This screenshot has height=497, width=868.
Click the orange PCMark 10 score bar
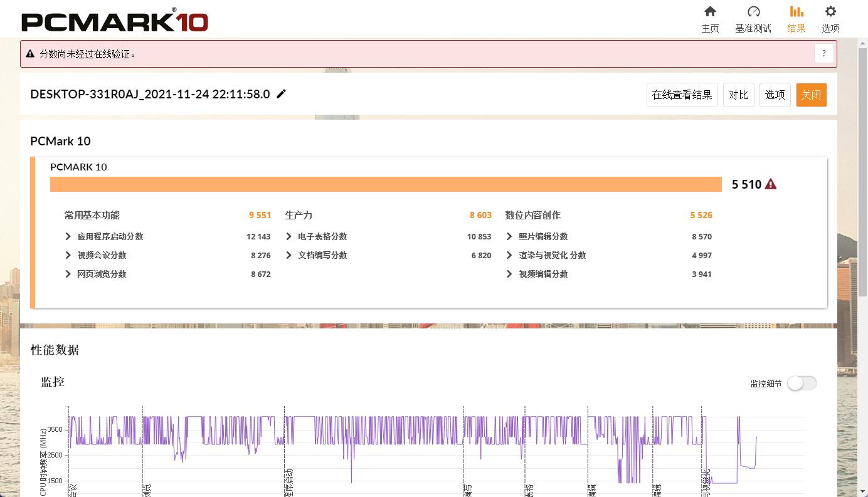pos(386,184)
